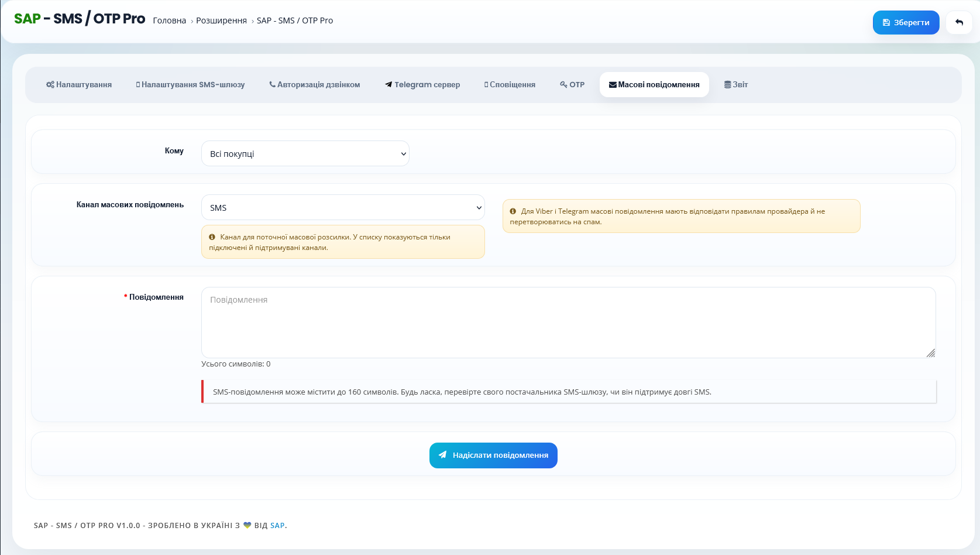980x555 pixels.
Task: Click the back arrow icon button
Action: [x=959, y=22]
